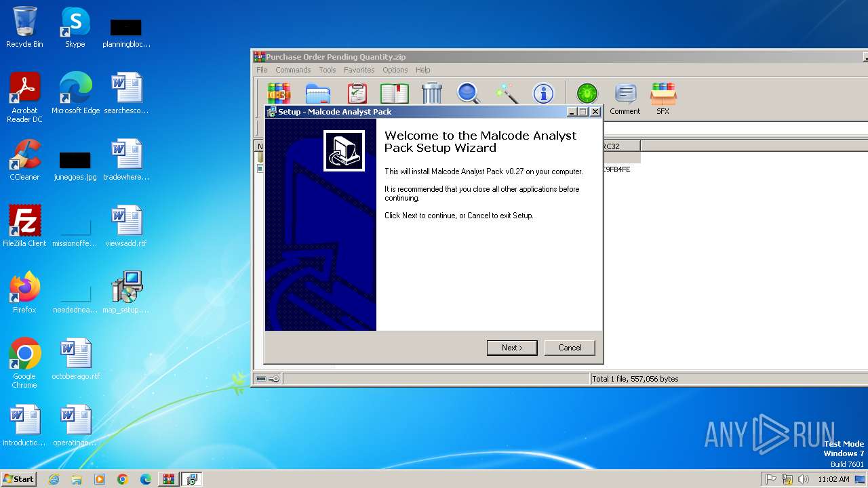The image size is (868, 488).
Task: Open Edge from the taskbar
Action: pyautogui.click(x=146, y=479)
